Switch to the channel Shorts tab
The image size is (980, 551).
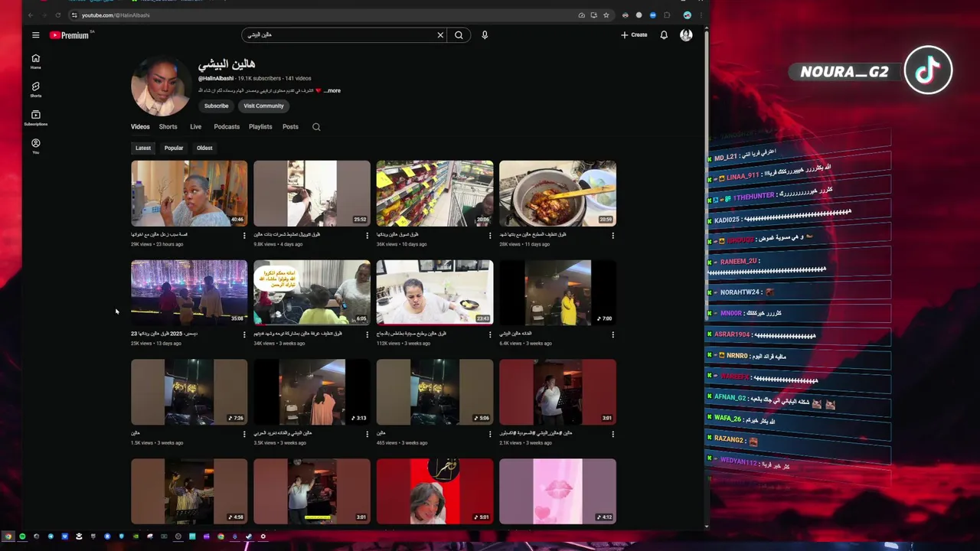click(x=168, y=127)
